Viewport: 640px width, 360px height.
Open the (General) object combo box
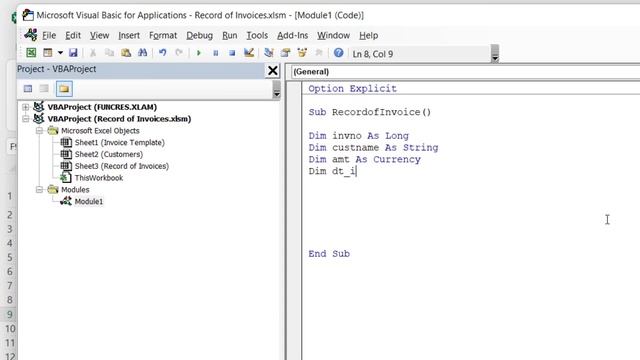465,71
